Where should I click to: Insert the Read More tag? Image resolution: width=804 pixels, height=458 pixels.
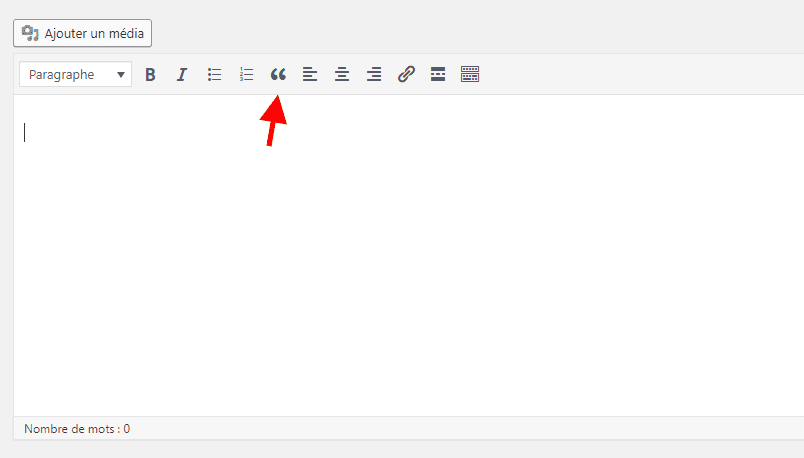point(438,74)
